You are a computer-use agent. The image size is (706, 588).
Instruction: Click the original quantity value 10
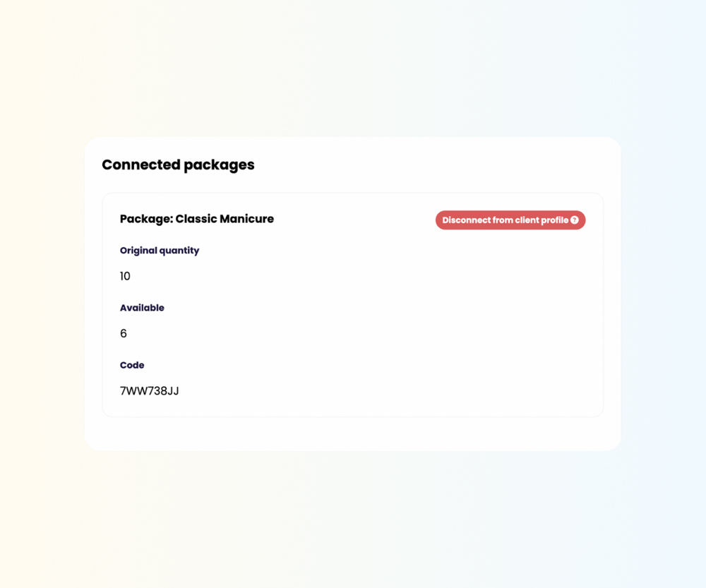pos(125,276)
